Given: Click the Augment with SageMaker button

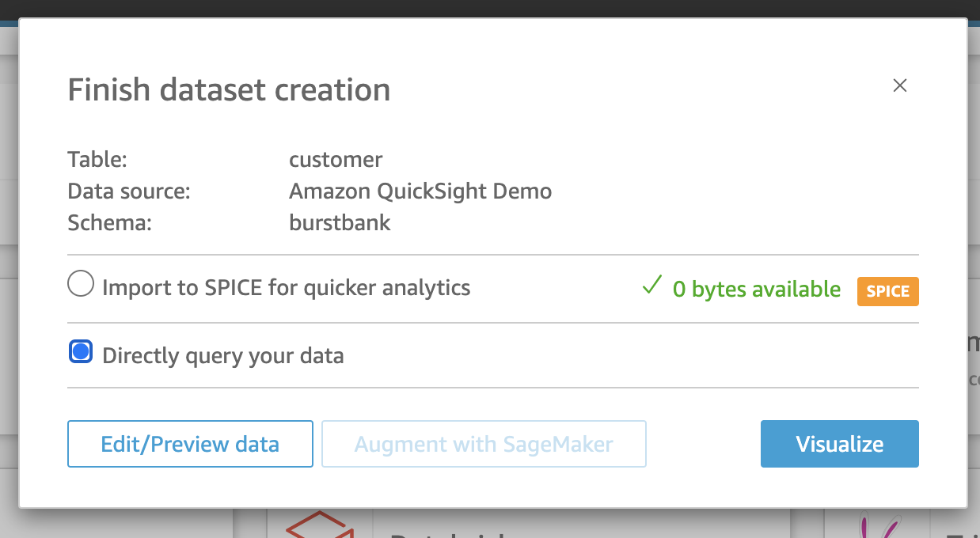Looking at the screenshot, I should coord(484,444).
